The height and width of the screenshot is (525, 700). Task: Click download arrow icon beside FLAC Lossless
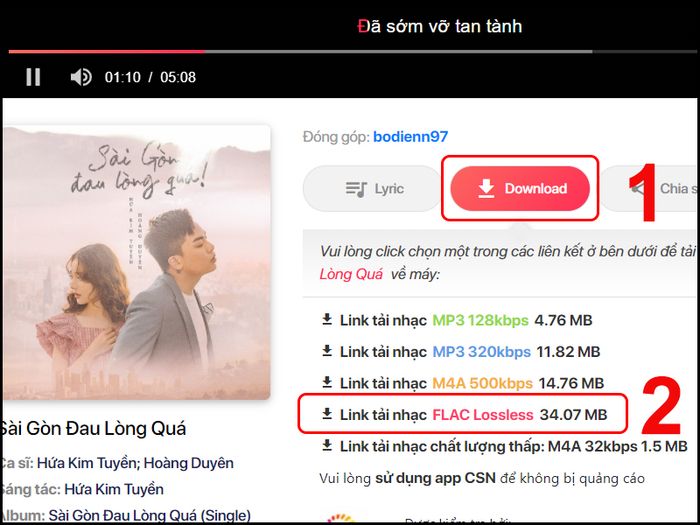coord(327,414)
